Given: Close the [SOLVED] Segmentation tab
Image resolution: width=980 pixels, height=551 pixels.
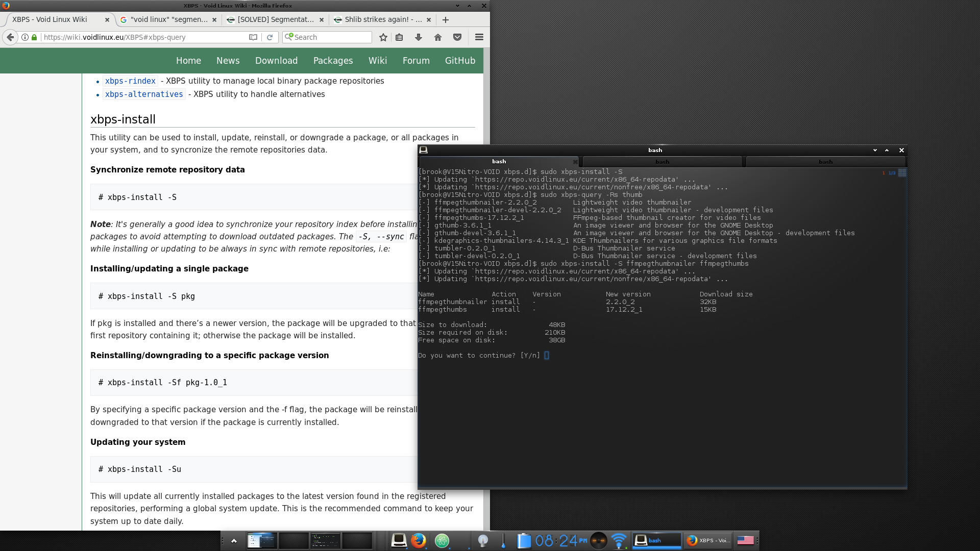Looking at the screenshot, I should point(322,20).
